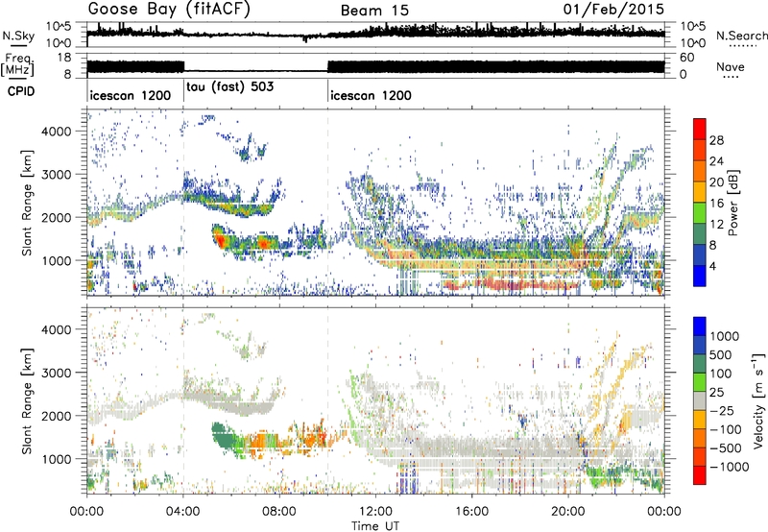
Task: Click the '04:00' time tick label
Action: coord(183,512)
